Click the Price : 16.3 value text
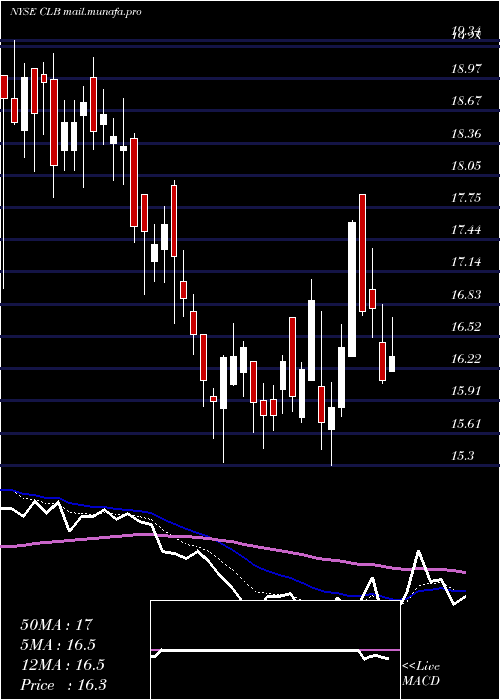The image size is (500, 700). coord(63,685)
